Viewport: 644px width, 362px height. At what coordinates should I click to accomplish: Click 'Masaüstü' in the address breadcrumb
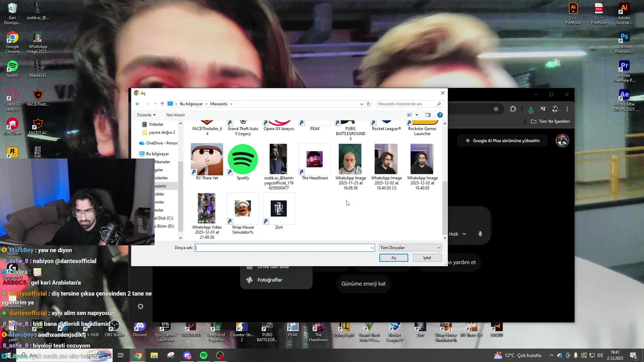(x=219, y=104)
